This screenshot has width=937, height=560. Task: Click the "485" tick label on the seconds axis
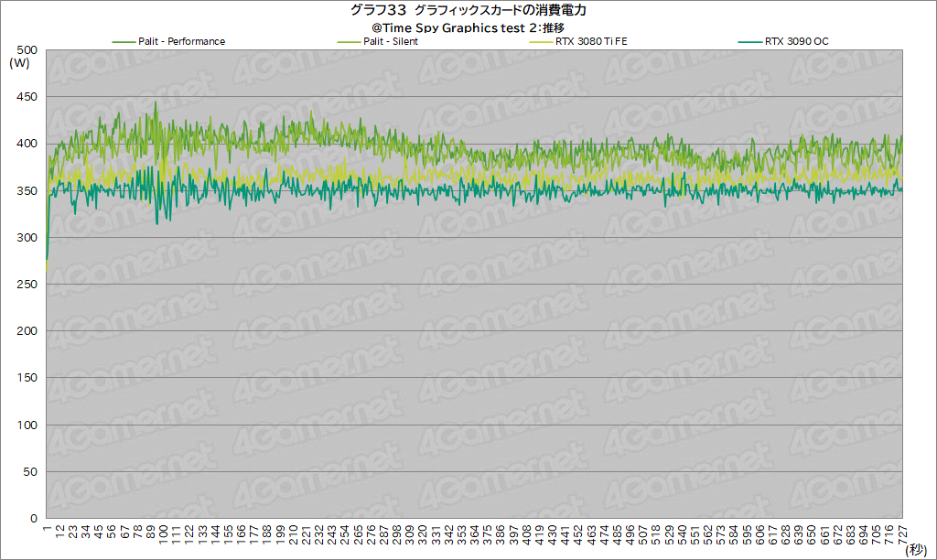[x=618, y=533]
